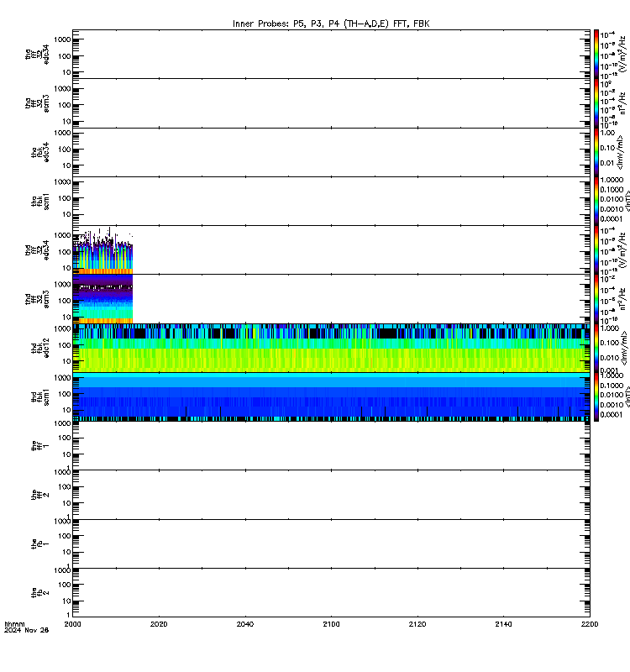Click 'nT²/Hz' unit label of tha scm3 color bar
The width and height of the screenshot is (630, 672).
click(x=623, y=103)
